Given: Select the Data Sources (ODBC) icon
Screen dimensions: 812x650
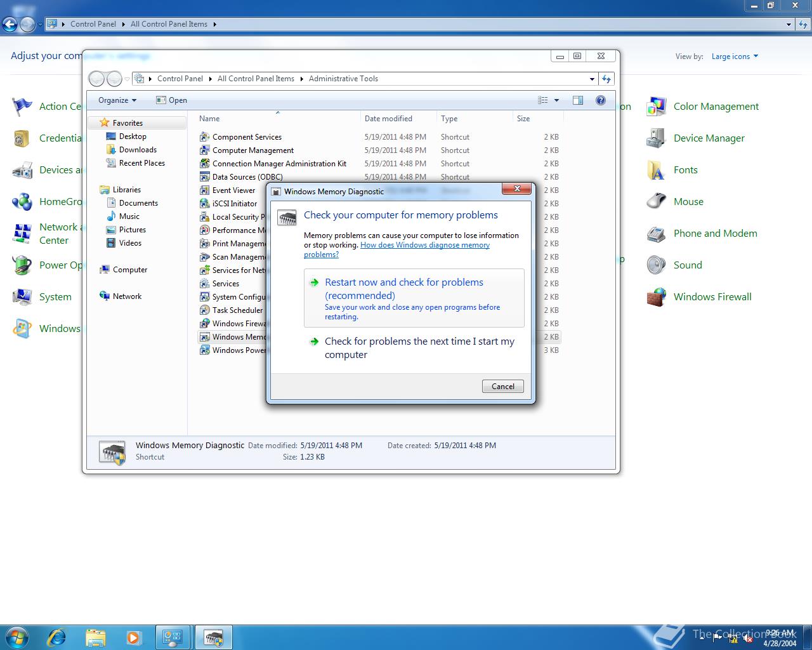Looking at the screenshot, I should point(204,177).
